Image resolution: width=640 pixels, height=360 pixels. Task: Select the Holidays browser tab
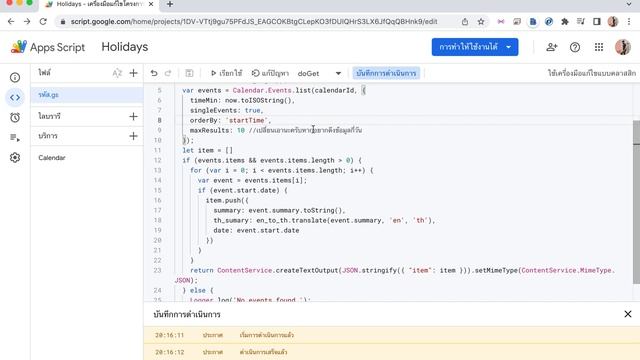[x=100, y=4]
